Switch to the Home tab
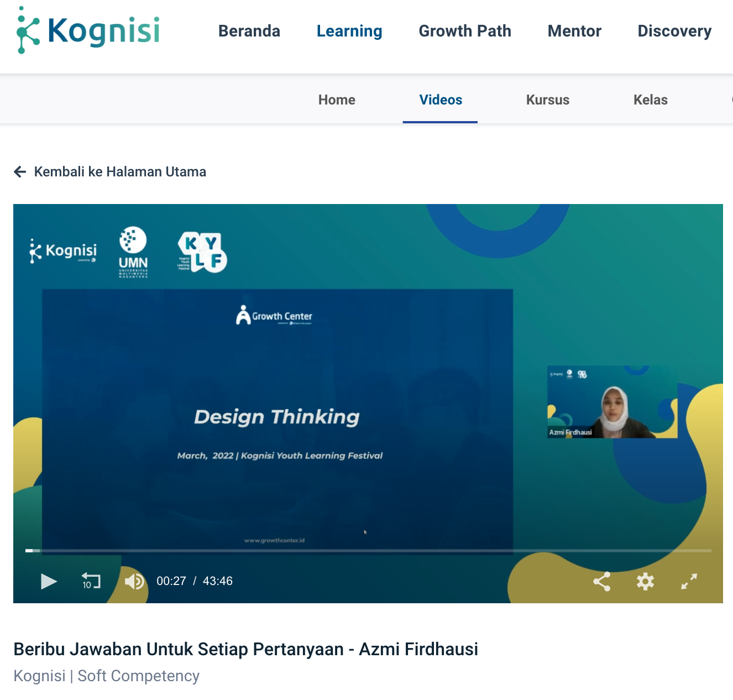 point(337,100)
